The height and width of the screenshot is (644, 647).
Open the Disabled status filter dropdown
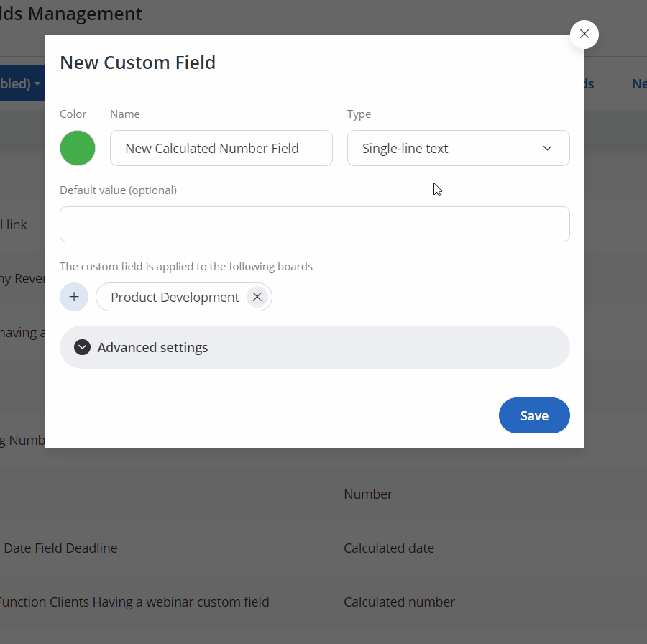(x=22, y=83)
